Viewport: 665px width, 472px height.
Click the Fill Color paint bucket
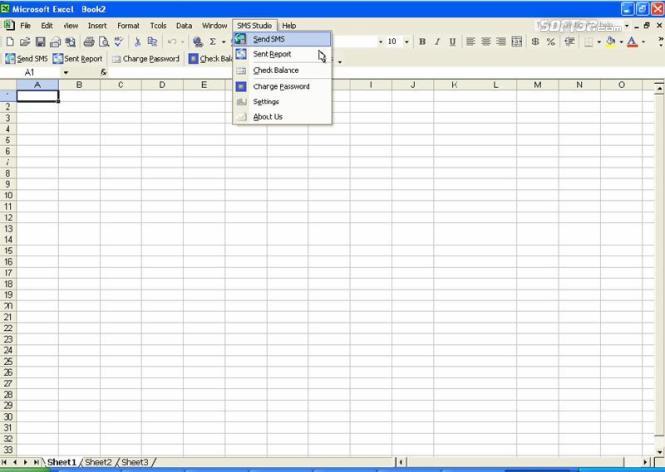click(x=611, y=42)
